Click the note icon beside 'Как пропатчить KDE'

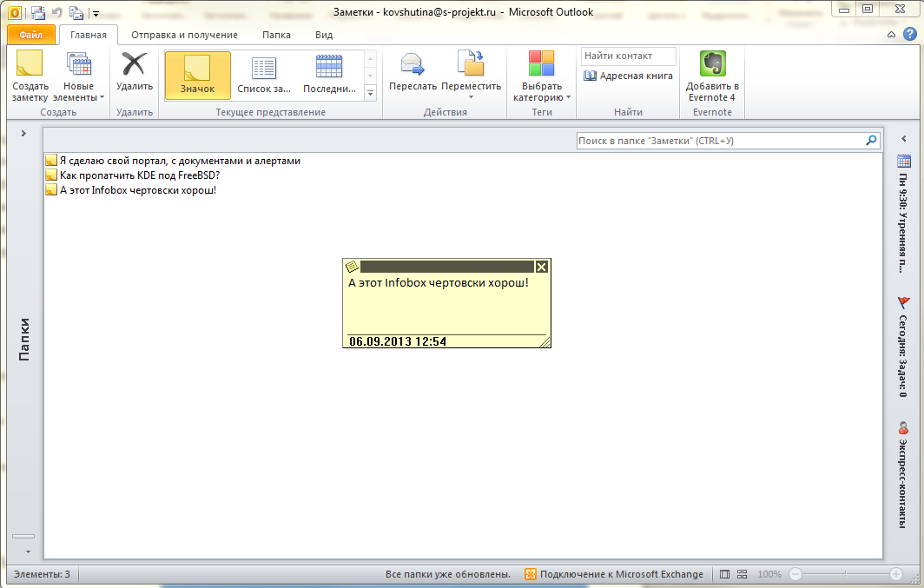(x=51, y=175)
